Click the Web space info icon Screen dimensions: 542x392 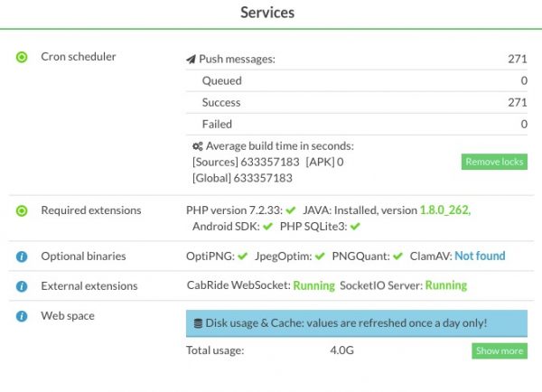[x=22, y=316]
